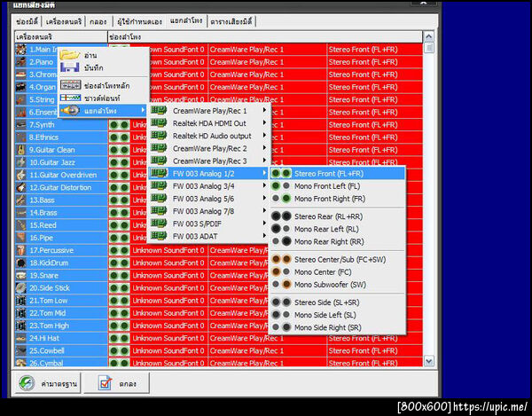
Task: Click the Hi Hat instrument icon
Action: pos(21,338)
